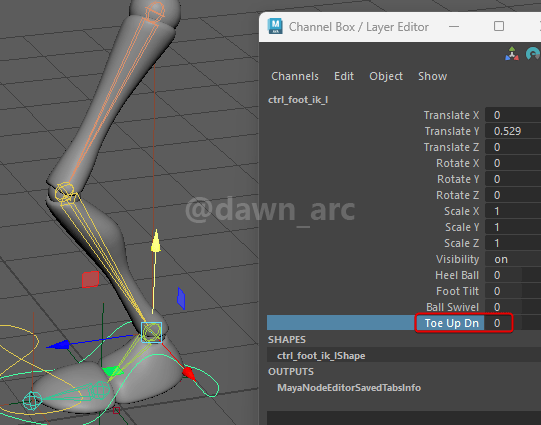The width and height of the screenshot is (541, 425).
Task: Click the Maya logo icon in title bar
Action: point(275,26)
